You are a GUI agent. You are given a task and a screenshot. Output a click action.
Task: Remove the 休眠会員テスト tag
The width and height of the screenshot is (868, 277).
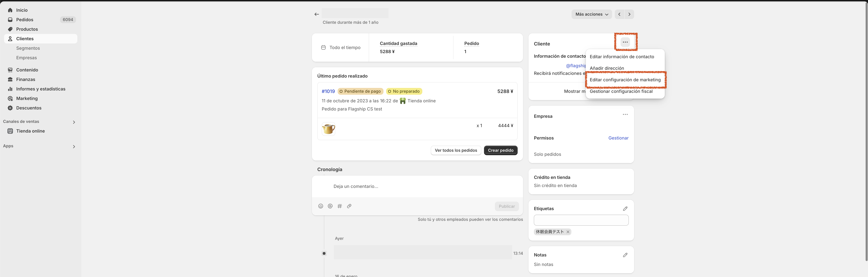tap(568, 232)
